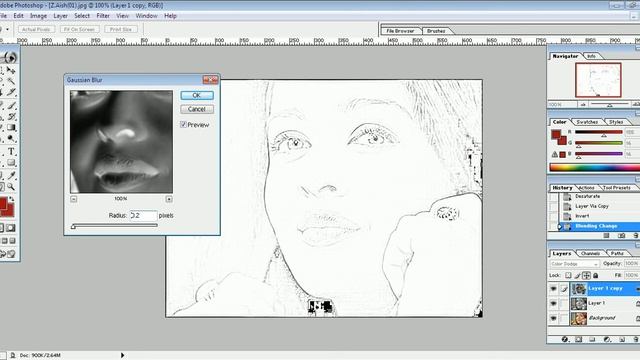Screen dimensions: 640x360
Task: Select the Shape tool below Type
Action: tap(11, 162)
